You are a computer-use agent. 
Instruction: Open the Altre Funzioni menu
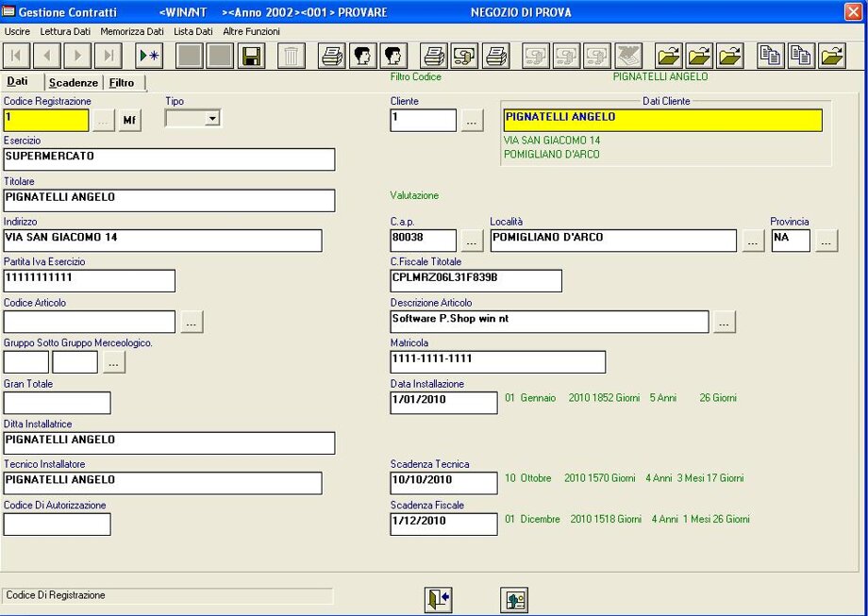pyautogui.click(x=251, y=31)
